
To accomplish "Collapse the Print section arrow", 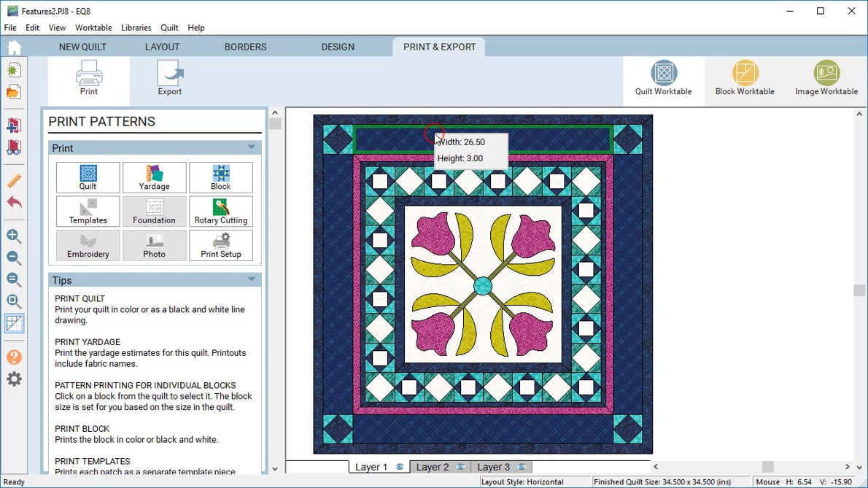I will click(x=252, y=148).
